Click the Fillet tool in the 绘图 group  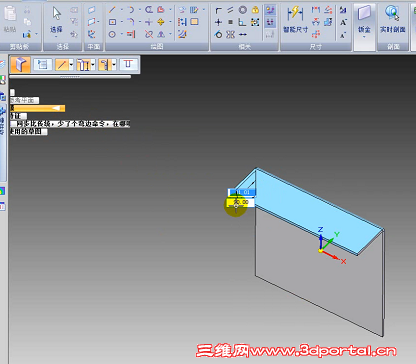pyautogui.click(x=131, y=22)
